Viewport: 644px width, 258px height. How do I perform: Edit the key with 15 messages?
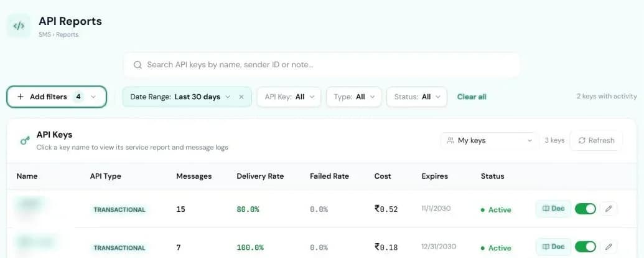coord(609,209)
